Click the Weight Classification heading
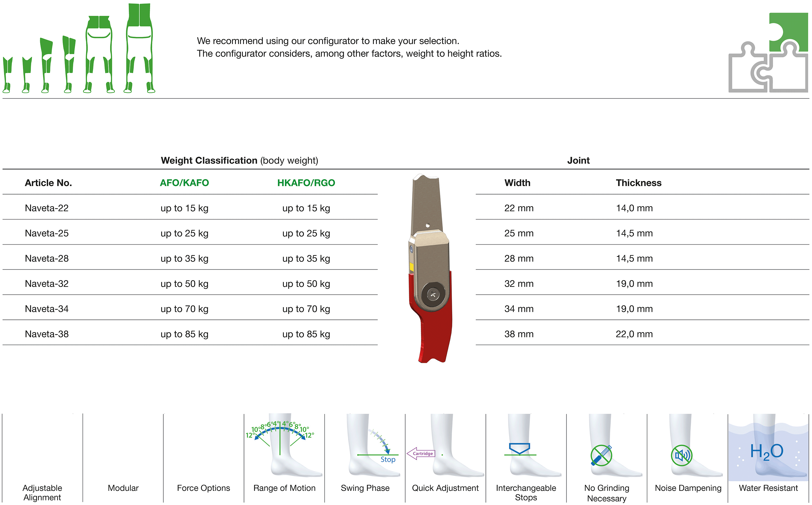This screenshot has width=812, height=505. 239,160
